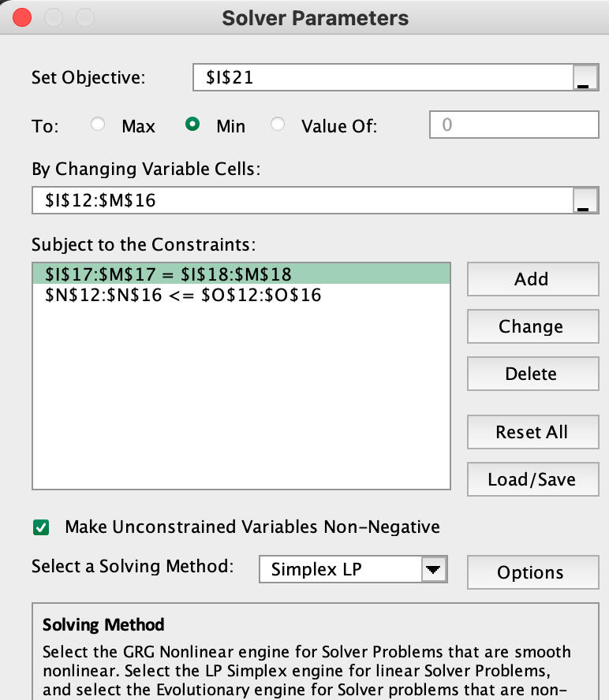
Task: Click the Variable Cells range selector icon
Action: tap(583, 200)
